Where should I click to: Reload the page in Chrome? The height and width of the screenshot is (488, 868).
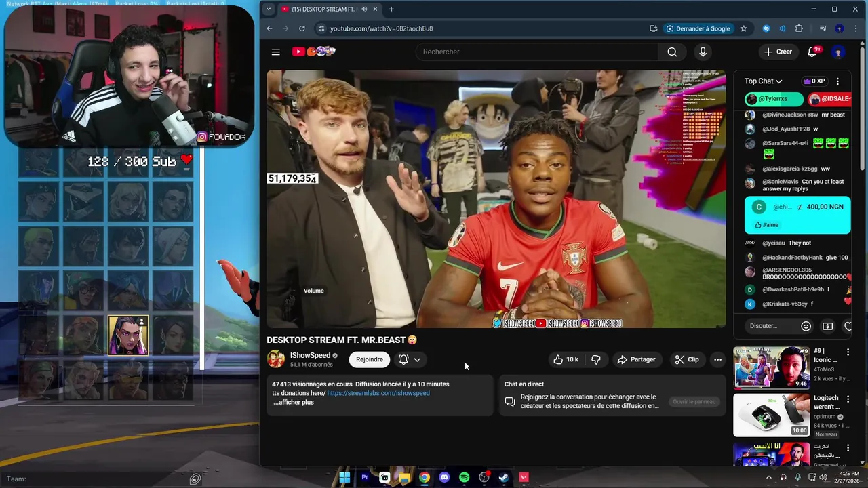[x=302, y=28]
